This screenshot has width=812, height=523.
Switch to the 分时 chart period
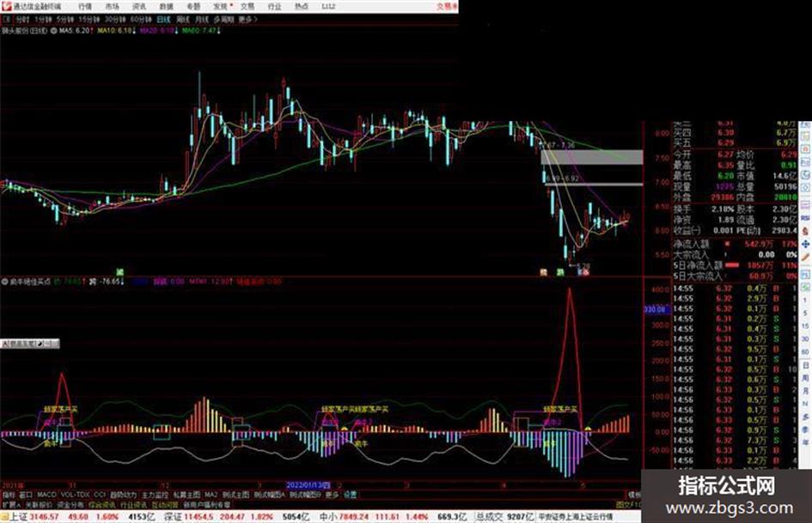point(22,19)
